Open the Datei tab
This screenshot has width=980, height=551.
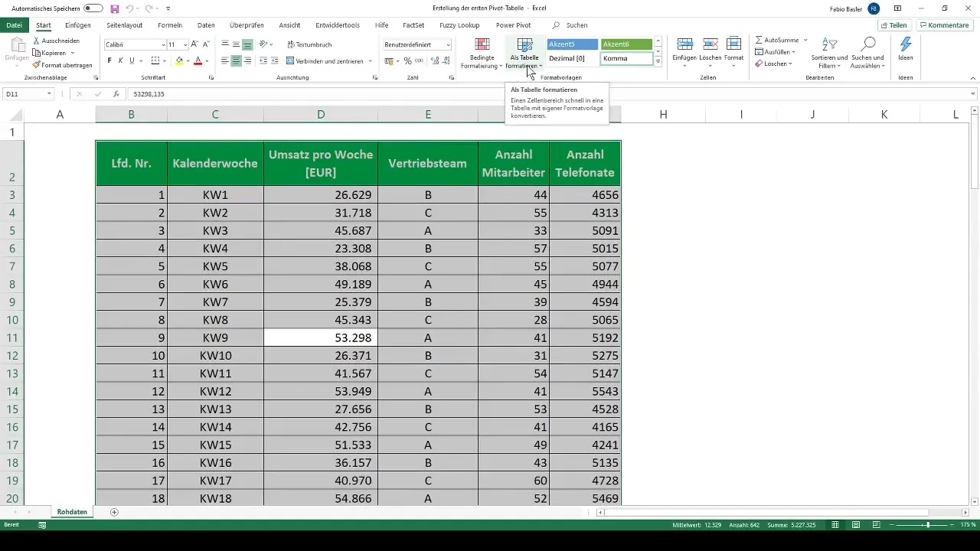(14, 25)
